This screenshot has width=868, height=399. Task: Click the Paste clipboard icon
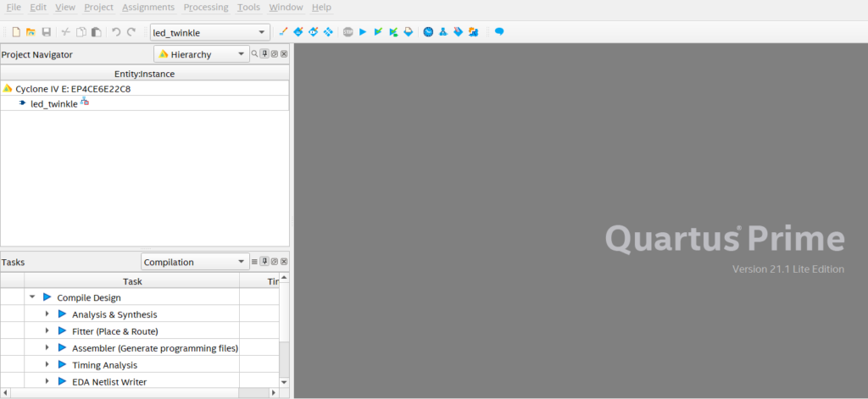click(97, 32)
